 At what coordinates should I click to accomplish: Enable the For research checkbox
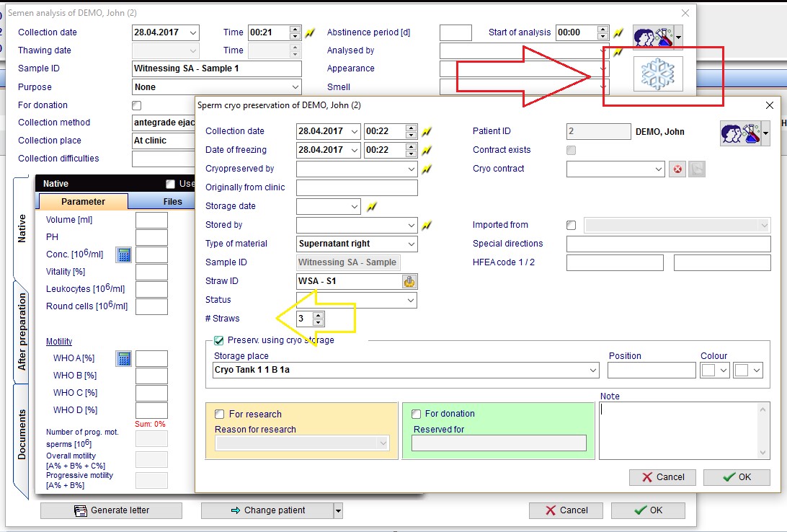pos(219,414)
